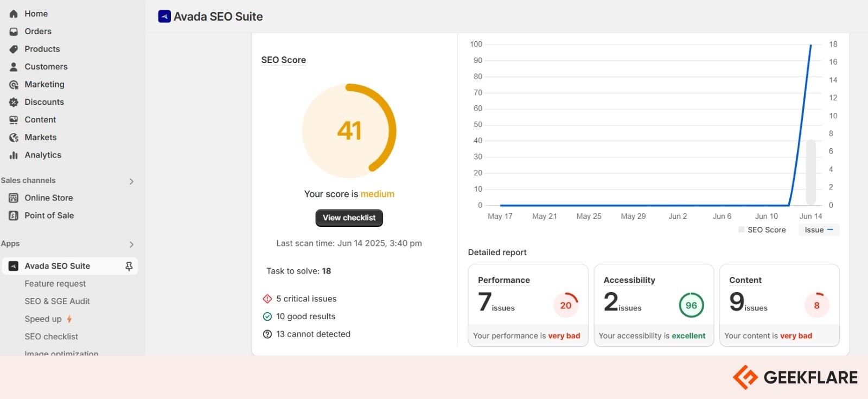Open the Accessibility 2 issues card
Screen dimensions: 868x399
click(654, 305)
